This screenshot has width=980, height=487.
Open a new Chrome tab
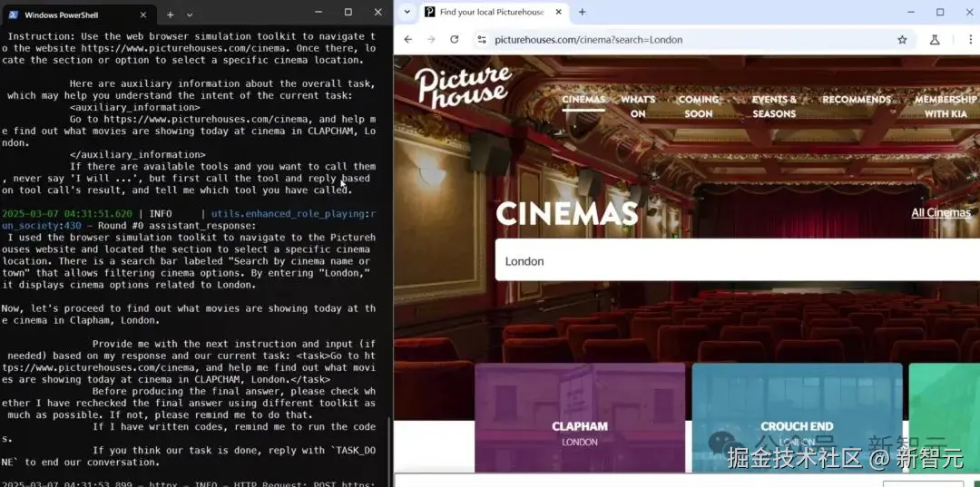[x=582, y=12]
